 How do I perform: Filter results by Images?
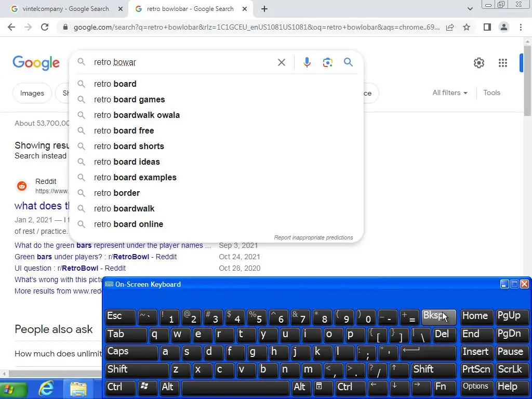pos(32,93)
